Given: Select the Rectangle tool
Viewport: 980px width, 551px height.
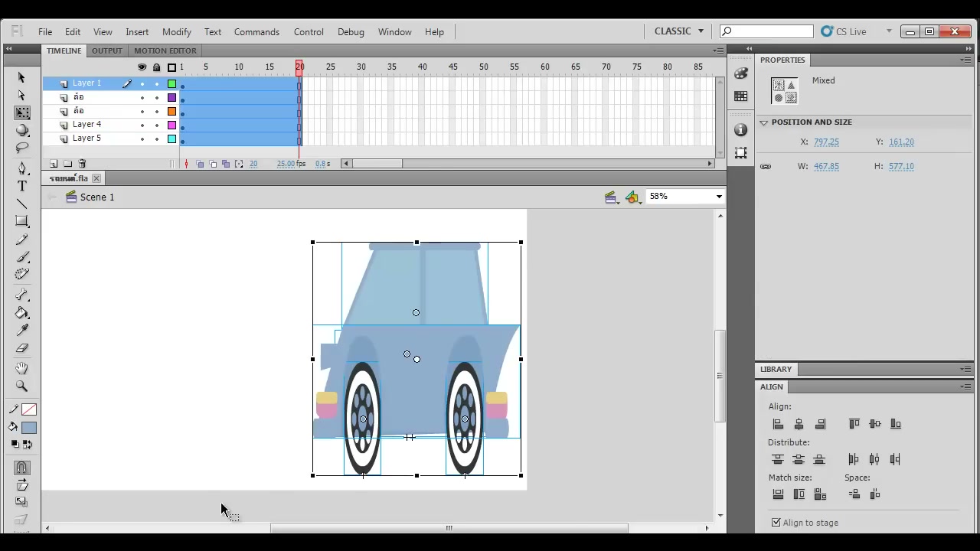Looking at the screenshot, I should 21,222.
